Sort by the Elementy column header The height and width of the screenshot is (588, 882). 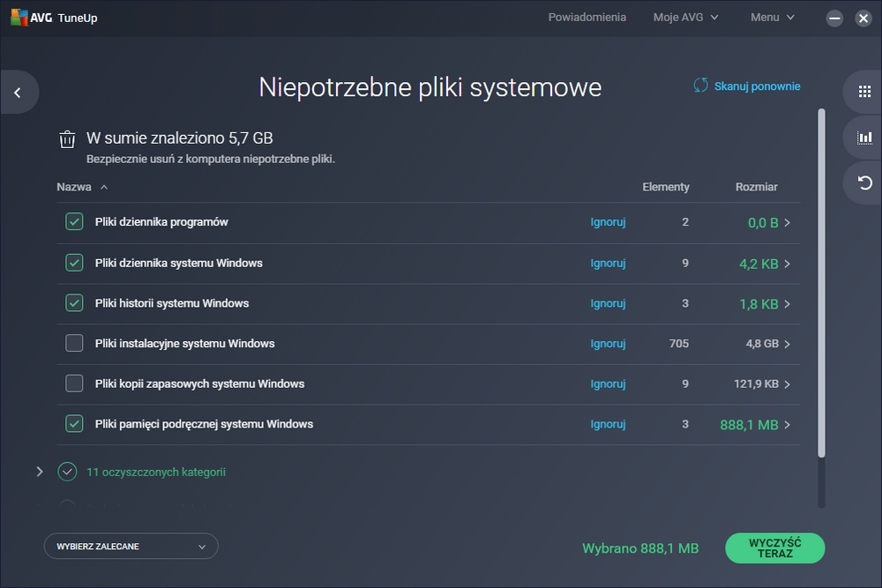pyautogui.click(x=666, y=187)
